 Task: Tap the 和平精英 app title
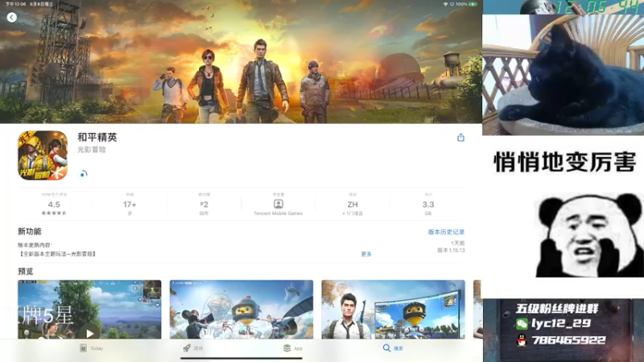pyautogui.click(x=97, y=137)
